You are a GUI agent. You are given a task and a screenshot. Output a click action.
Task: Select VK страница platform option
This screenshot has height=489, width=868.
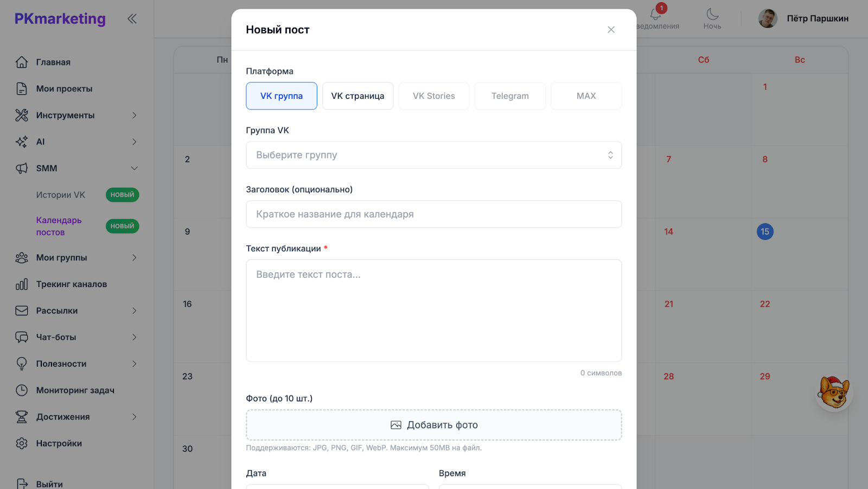[x=358, y=96]
